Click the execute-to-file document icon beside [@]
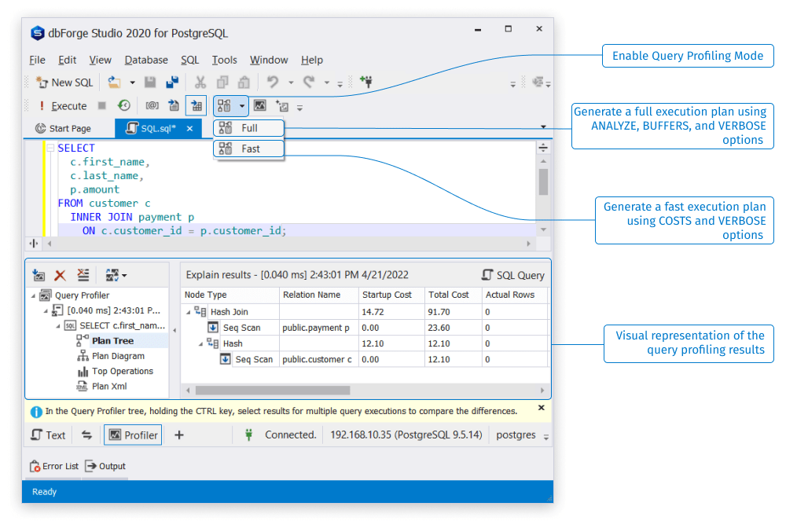Screen dimensions: 786x532 [174, 106]
